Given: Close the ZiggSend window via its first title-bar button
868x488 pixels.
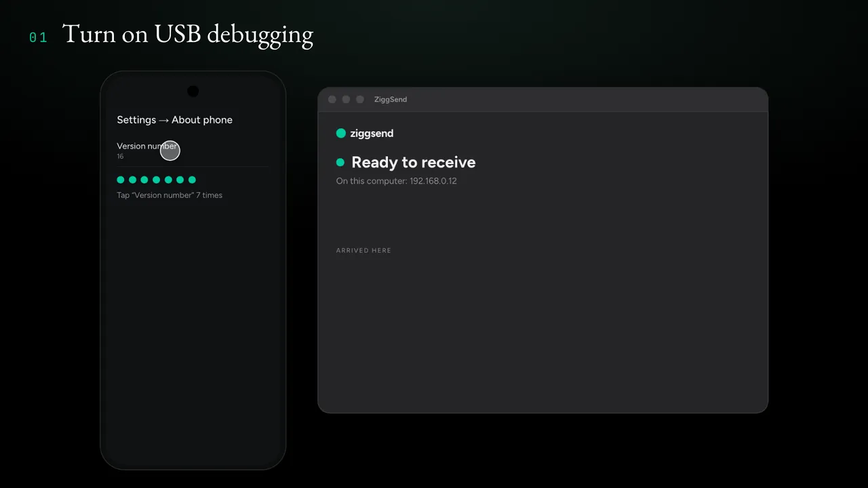Looking at the screenshot, I should point(332,100).
